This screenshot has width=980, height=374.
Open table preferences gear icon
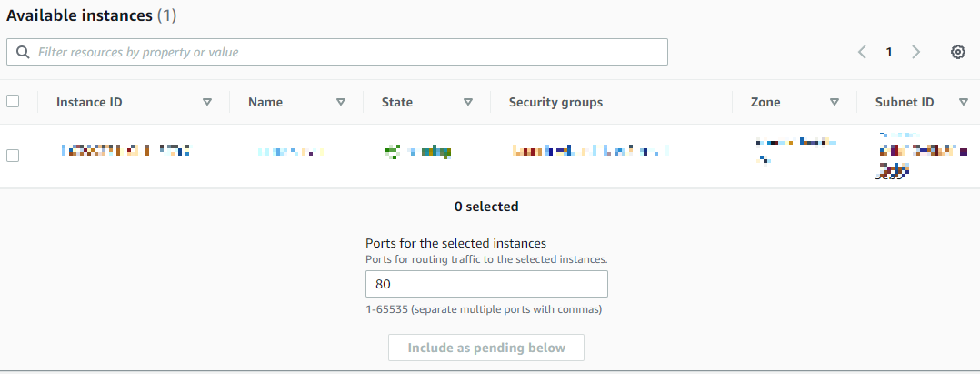(957, 52)
